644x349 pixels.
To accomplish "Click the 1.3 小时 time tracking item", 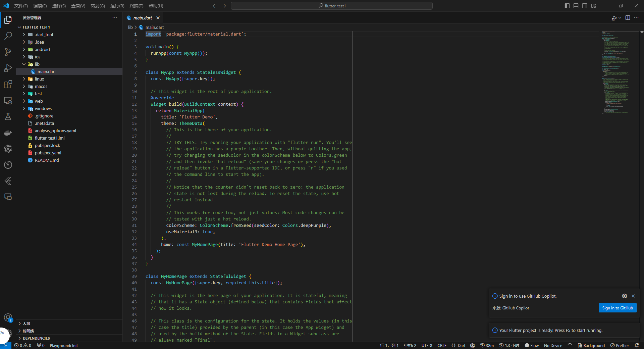I will (509, 345).
